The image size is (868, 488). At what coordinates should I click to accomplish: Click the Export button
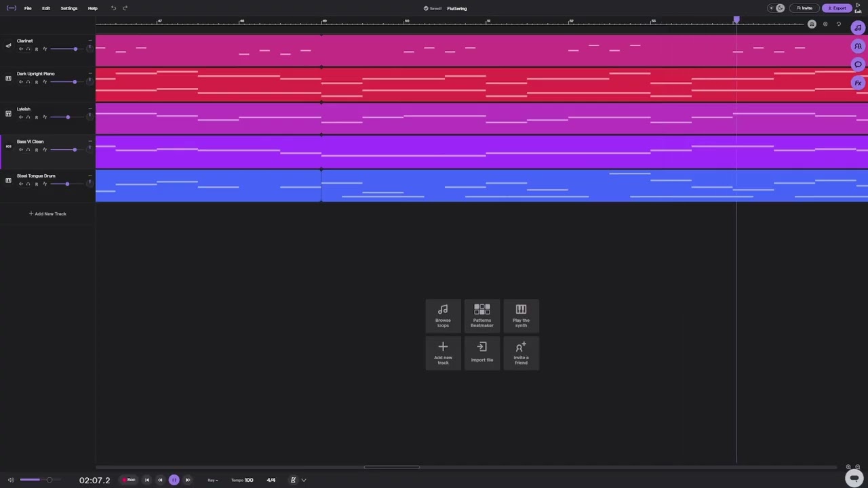[837, 8]
